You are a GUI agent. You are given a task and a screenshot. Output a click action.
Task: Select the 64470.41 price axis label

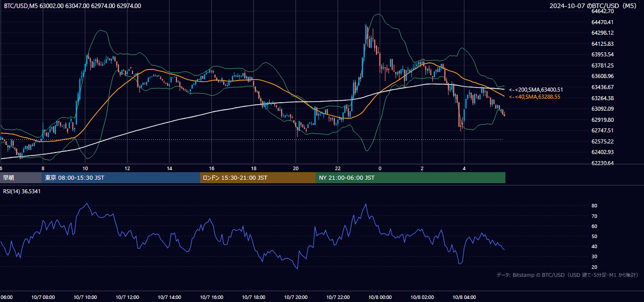click(x=602, y=22)
